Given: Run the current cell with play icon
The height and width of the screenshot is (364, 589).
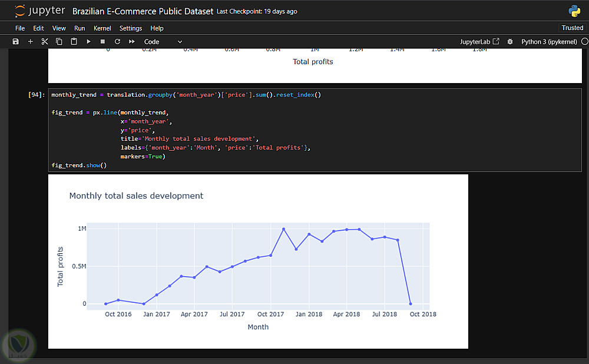Looking at the screenshot, I should coord(88,42).
